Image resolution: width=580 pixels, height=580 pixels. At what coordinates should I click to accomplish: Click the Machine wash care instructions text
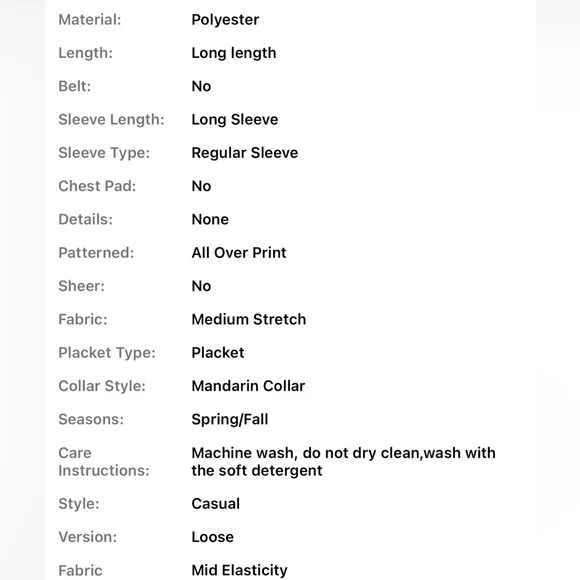343,462
